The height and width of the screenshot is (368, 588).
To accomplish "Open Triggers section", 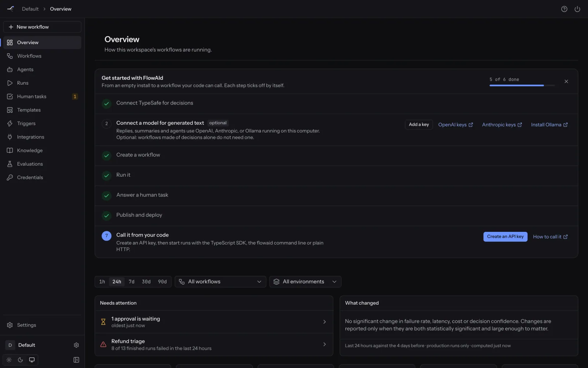I will coord(42,123).
